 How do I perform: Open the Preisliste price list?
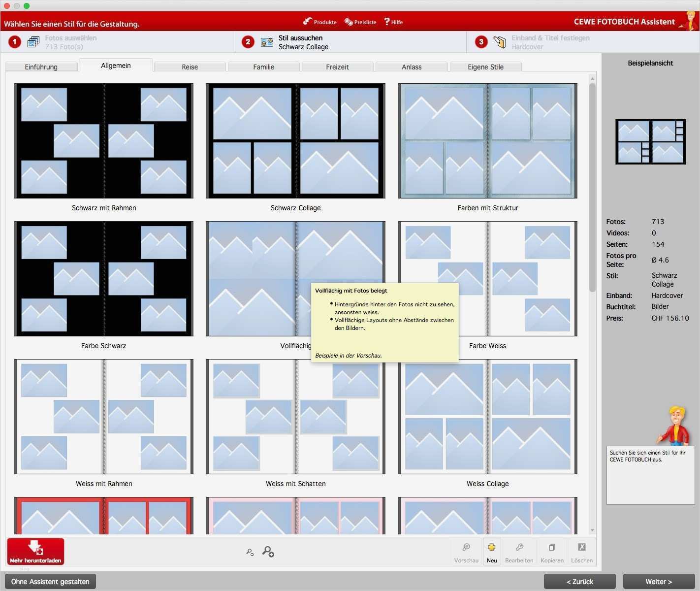[360, 22]
